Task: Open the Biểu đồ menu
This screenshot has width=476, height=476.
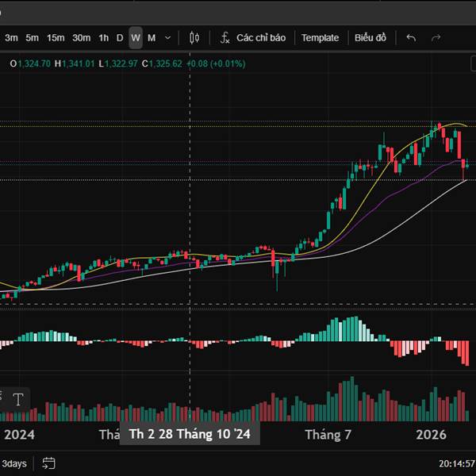Action: click(x=370, y=37)
